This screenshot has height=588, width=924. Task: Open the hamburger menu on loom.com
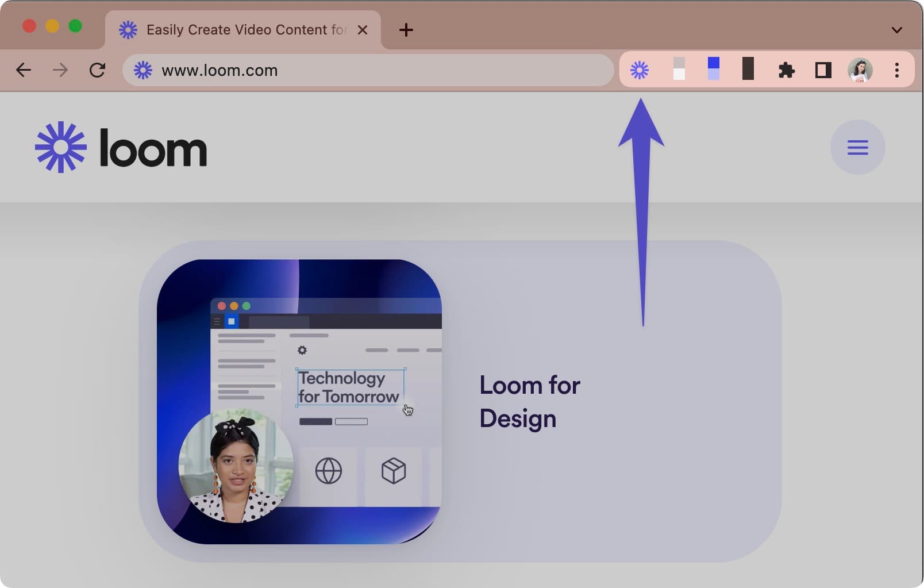(x=857, y=147)
